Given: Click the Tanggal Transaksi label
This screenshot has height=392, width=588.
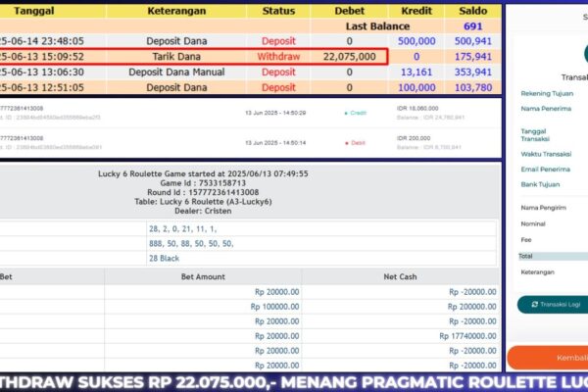Looking at the screenshot, I should coord(535,135).
